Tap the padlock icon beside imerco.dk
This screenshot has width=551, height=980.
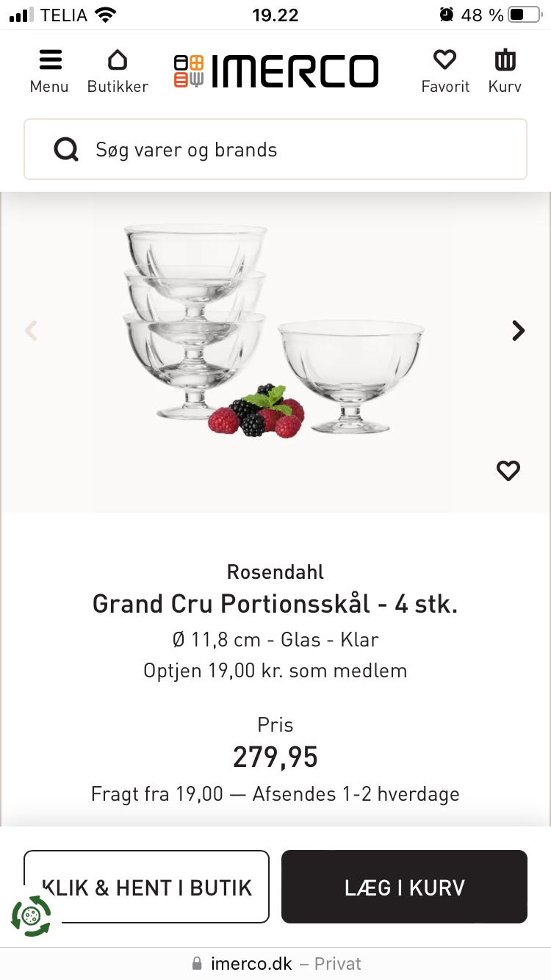pyautogui.click(x=196, y=963)
